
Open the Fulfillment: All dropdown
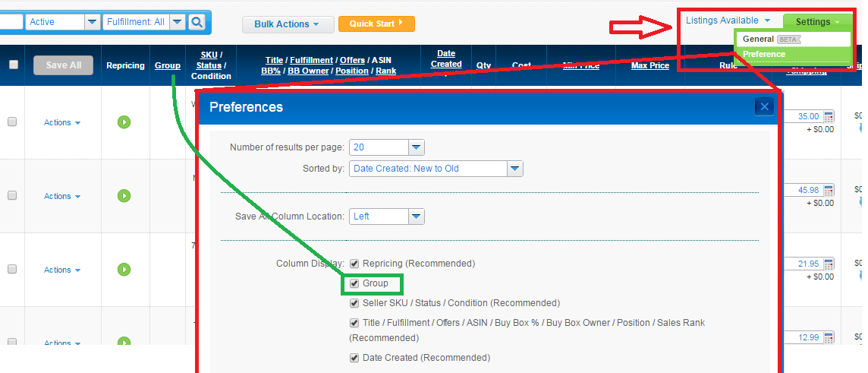143,22
